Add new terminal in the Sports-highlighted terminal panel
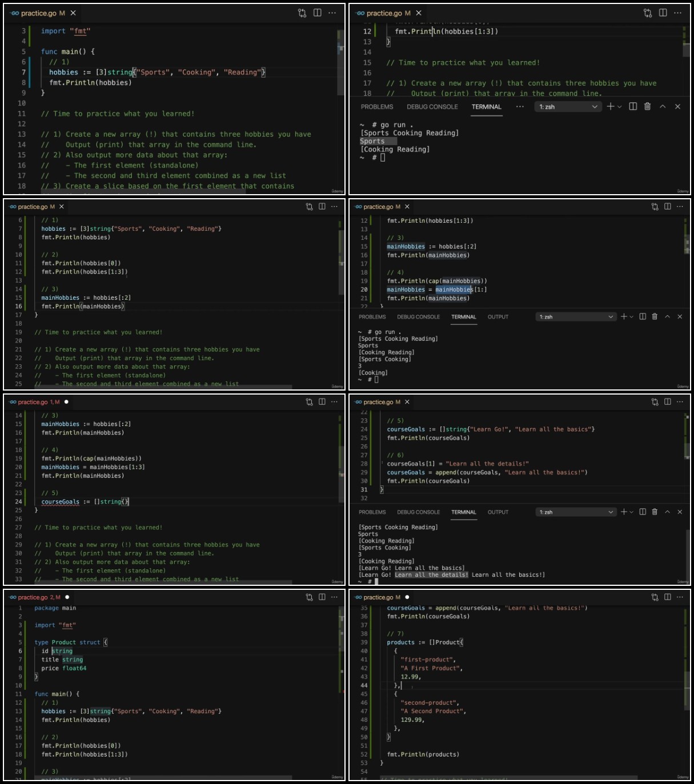Viewport: 694px width, 784px height. pyautogui.click(x=611, y=106)
